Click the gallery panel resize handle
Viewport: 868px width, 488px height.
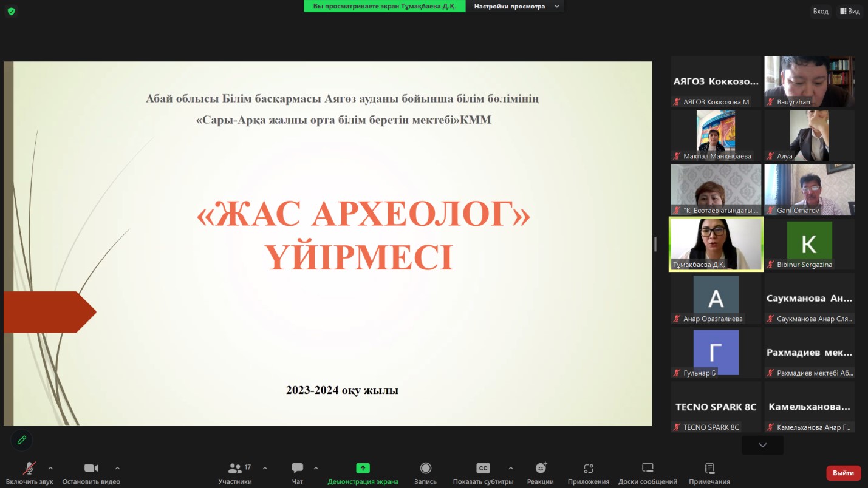(x=655, y=244)
